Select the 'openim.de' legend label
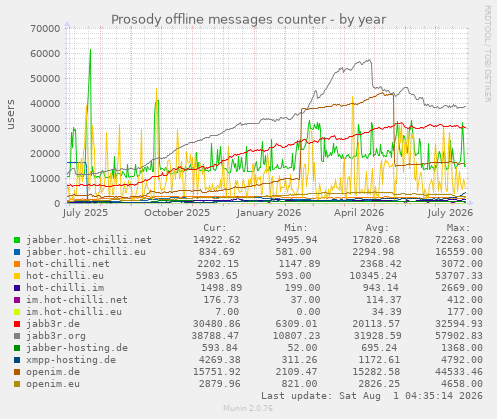Viewport: 497px width, 419px height. (x=53, y=372)
